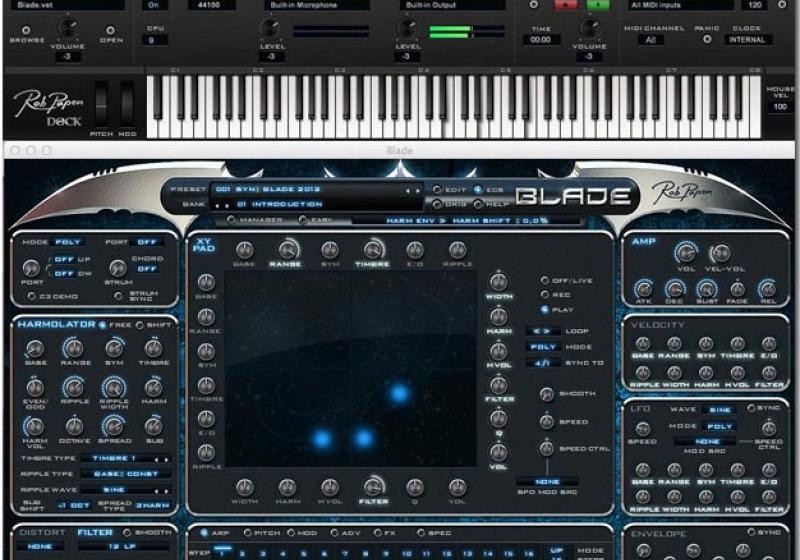
Task: Click the Harmolator Spread knob
Action: pos(114,426)
